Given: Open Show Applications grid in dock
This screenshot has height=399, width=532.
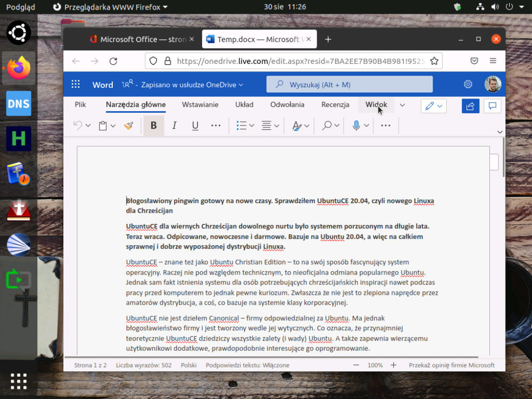Looking at the screenshot, I should [x=18, y=381].
